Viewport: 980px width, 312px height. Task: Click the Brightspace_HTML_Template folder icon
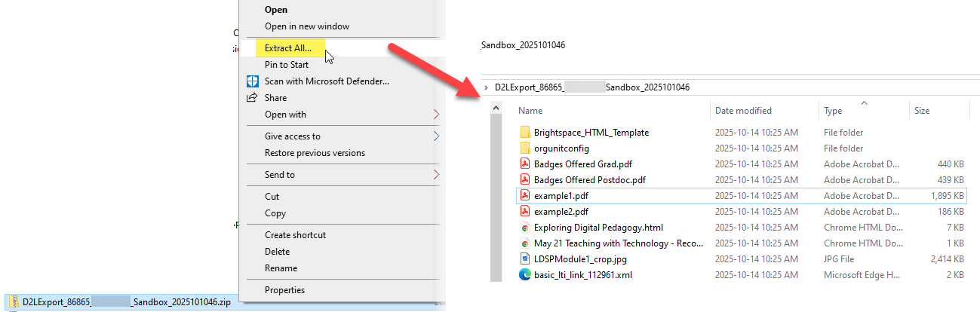pyautogui.click(x=525, y=133)
